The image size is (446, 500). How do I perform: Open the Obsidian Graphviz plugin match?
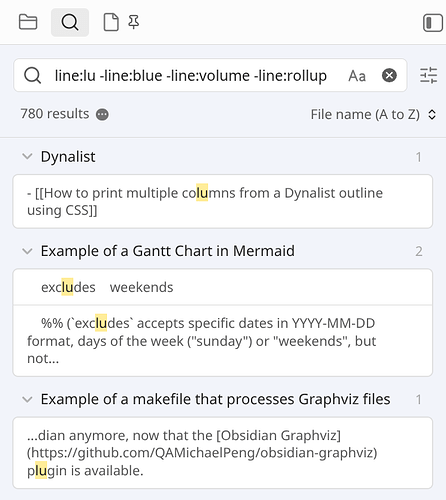pos(223,453)
